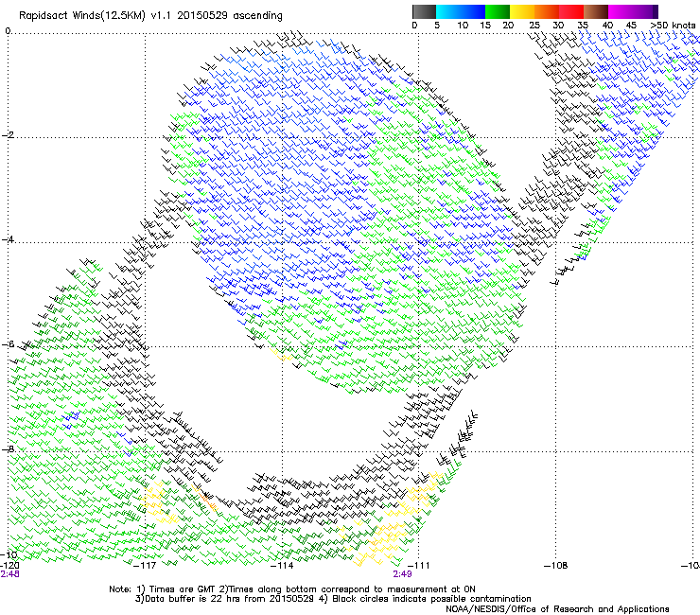Select the green 15-20 knots legend color
The image size is (700, 615).
[x=498, y=11]
